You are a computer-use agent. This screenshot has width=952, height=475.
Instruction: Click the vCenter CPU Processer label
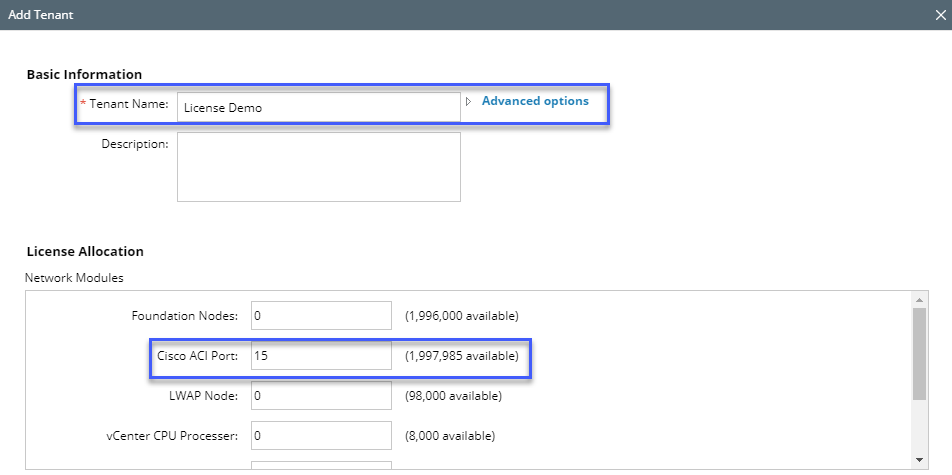(175, 436)
